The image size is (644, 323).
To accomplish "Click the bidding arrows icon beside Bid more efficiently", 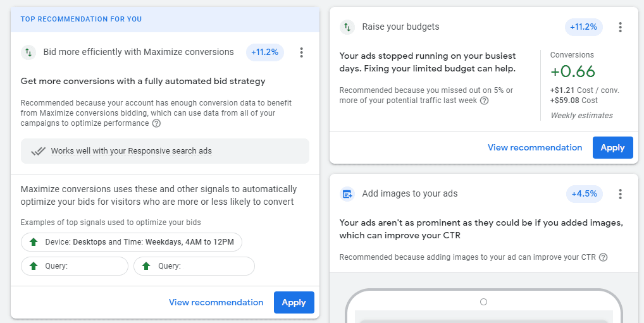I will coord(28,52).
